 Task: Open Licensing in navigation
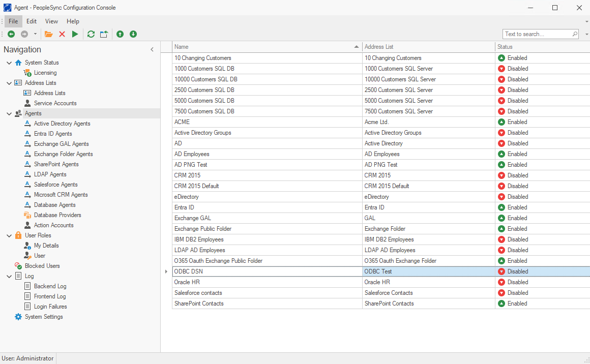point(45,73)
